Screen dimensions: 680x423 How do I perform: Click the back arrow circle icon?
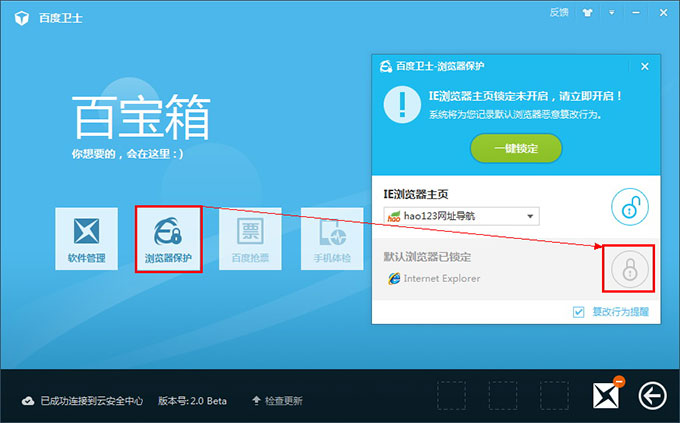pyautogui.click(x=652, y=397)
